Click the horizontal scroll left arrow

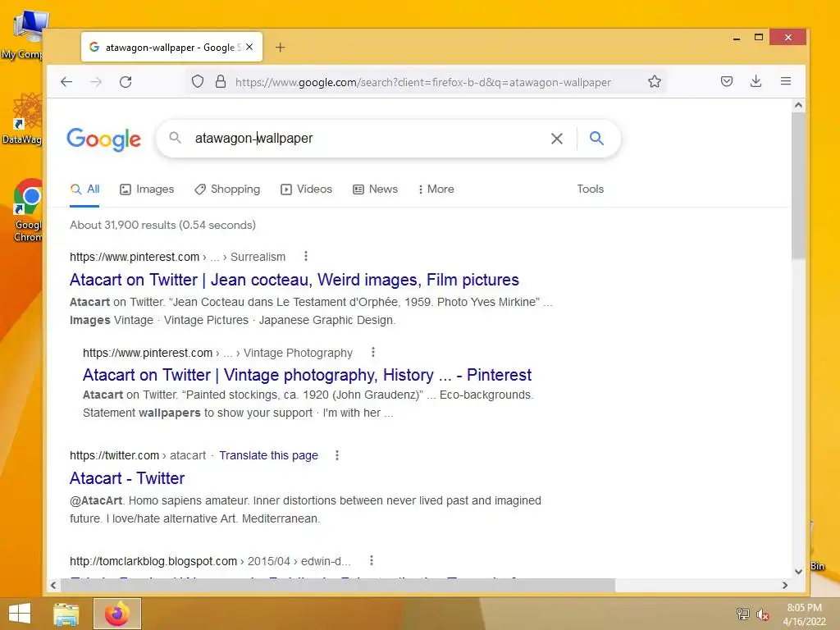click(x=53, y=585)
